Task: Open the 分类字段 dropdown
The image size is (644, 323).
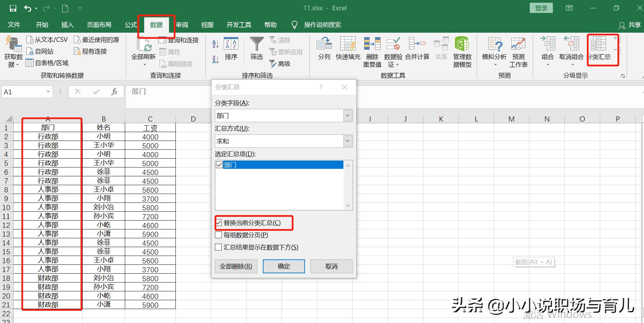Action: (x=347, y=115)
